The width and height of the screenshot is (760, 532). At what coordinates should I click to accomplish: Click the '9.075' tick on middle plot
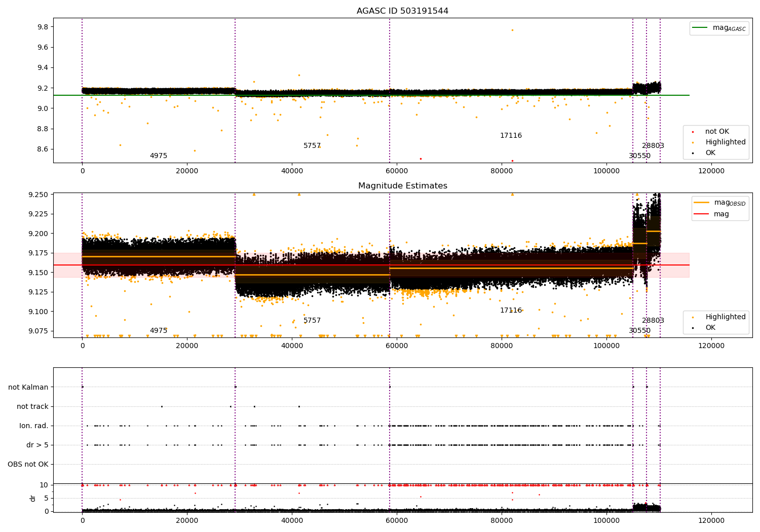pyautogui.click(x=39, y=331)
